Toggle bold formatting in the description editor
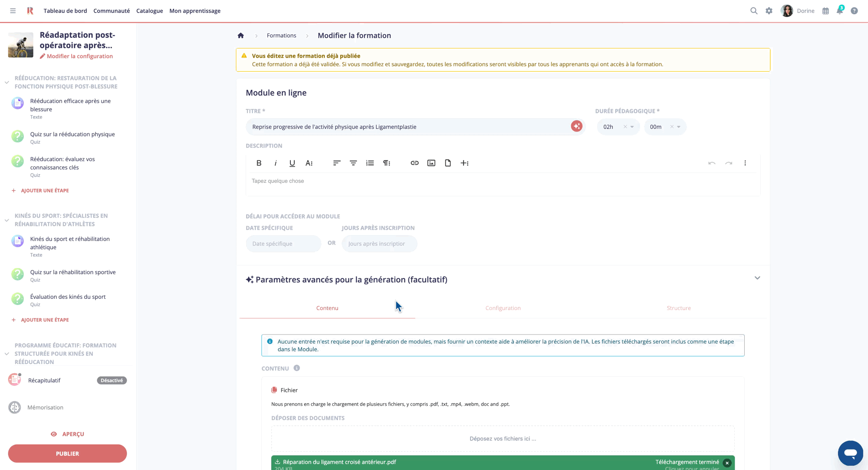Image resolution: width=868 pixels, height=470 pixels. (x=259, y=163)
